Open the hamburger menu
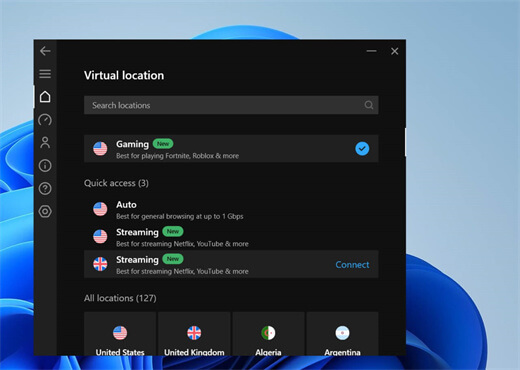 (45, 74)
